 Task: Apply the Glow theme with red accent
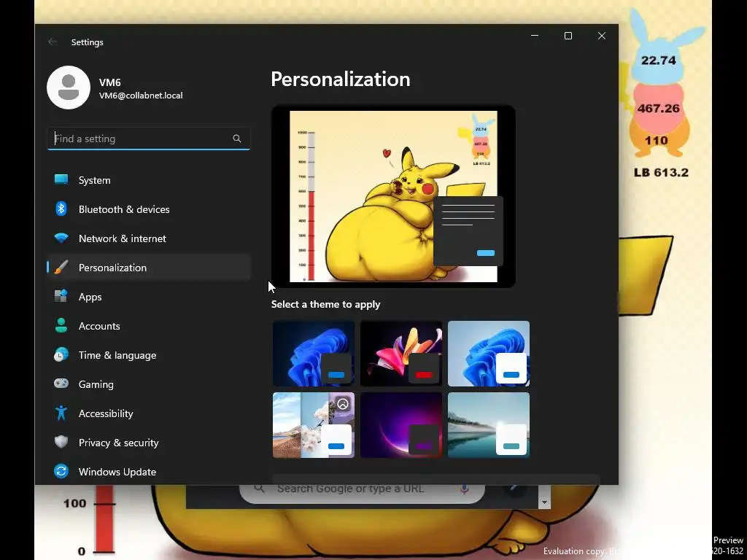(x=401, y=354)
